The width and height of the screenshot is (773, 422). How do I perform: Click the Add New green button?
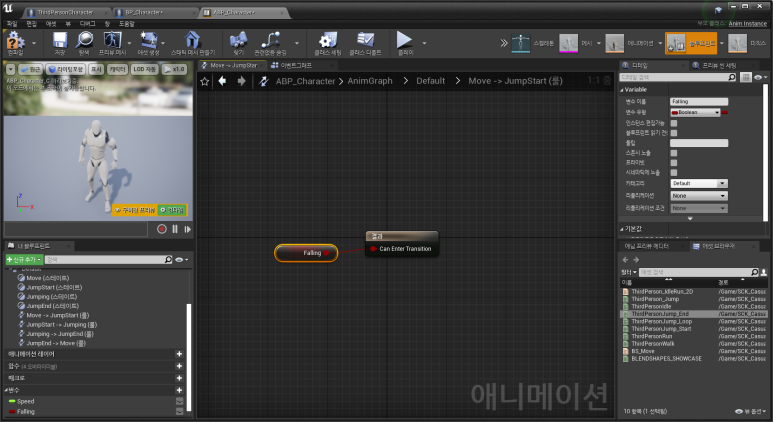[24, 259]
